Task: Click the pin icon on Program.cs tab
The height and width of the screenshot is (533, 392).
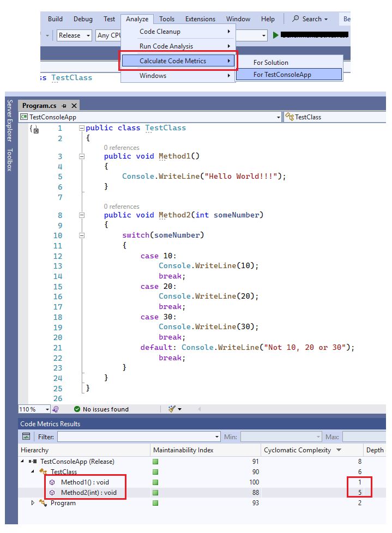Action: click(x=64, y=106)
